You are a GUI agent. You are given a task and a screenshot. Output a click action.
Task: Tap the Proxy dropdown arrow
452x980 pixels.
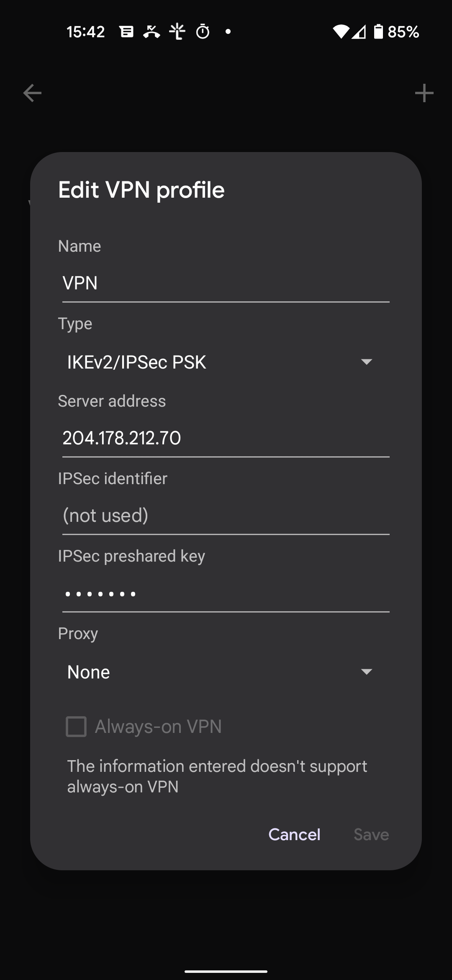coord(367,672)
